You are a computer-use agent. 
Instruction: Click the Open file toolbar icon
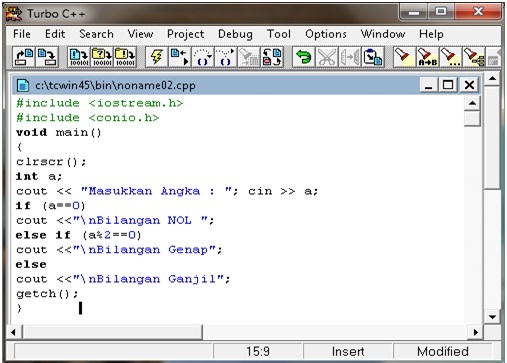tap(24, 57)
